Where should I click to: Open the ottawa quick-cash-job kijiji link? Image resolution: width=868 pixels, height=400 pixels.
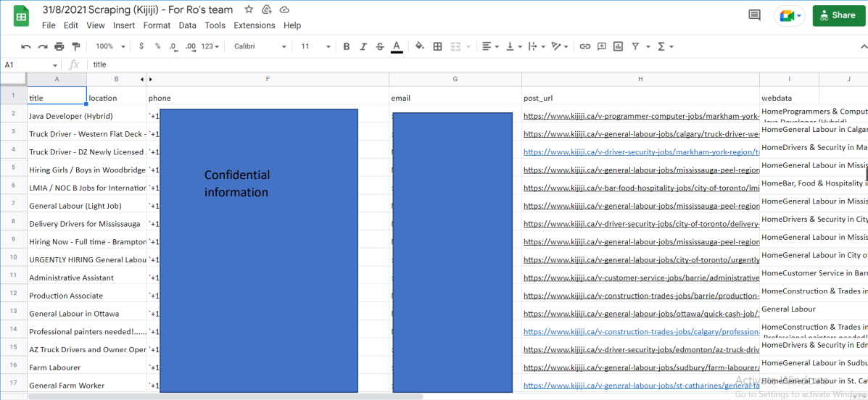click(x=641, y=314)
